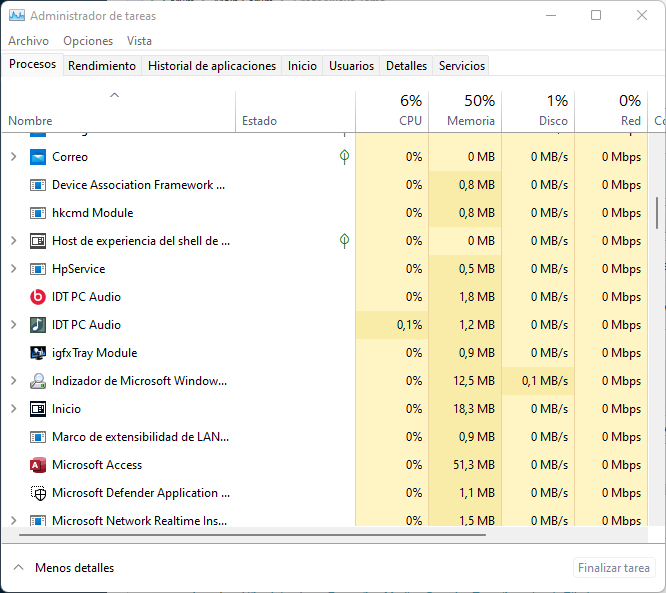This screenshot has height=593, width=666.
Task: Click the igfxTray Module icon
Action: click(38, 353)
